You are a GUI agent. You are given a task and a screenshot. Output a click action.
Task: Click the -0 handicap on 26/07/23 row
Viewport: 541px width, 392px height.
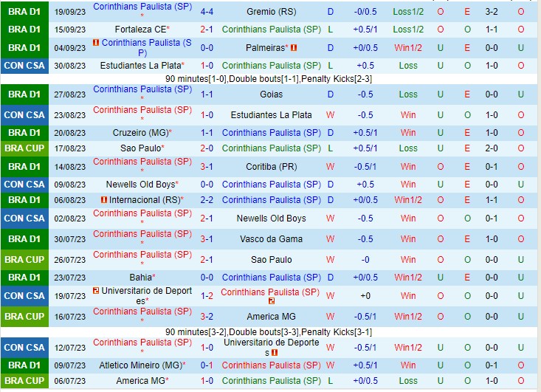tap(365, 260)
